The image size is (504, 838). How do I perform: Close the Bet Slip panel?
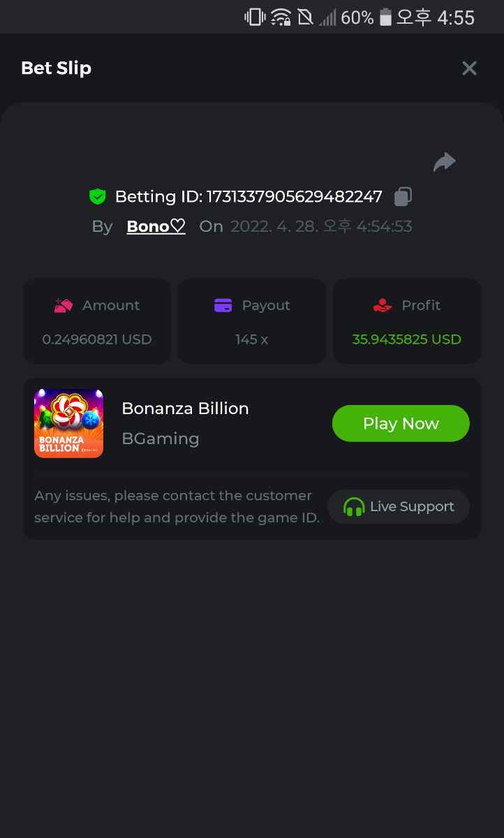469,68
